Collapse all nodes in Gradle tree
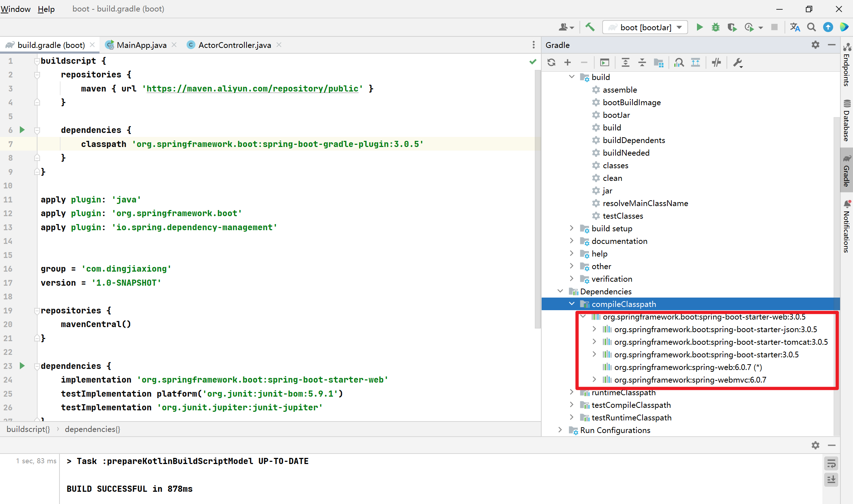 point(642,62)
